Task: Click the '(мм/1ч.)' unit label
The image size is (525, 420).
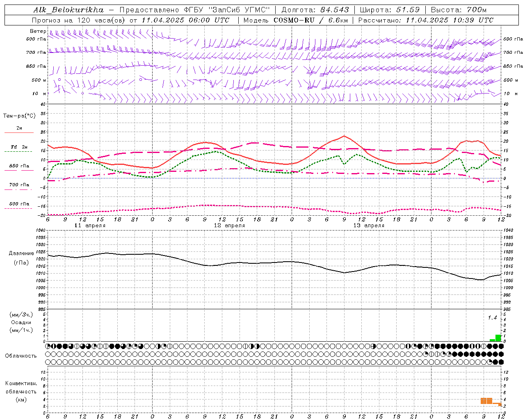Action: coord(21,330)
